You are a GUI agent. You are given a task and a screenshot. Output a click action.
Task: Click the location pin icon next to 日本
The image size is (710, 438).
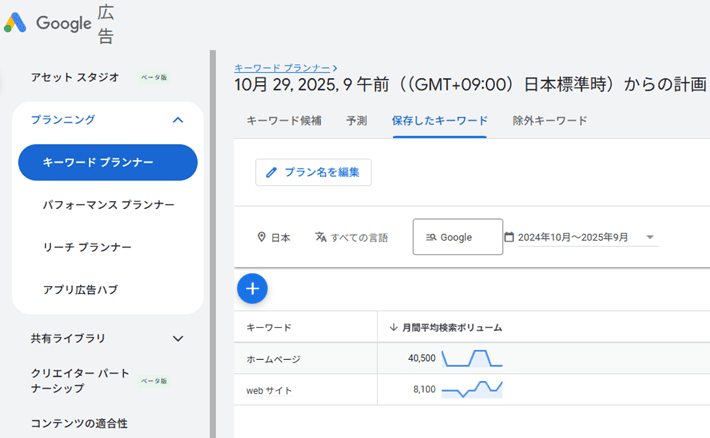pyautogui.click(x=261, y=237)
